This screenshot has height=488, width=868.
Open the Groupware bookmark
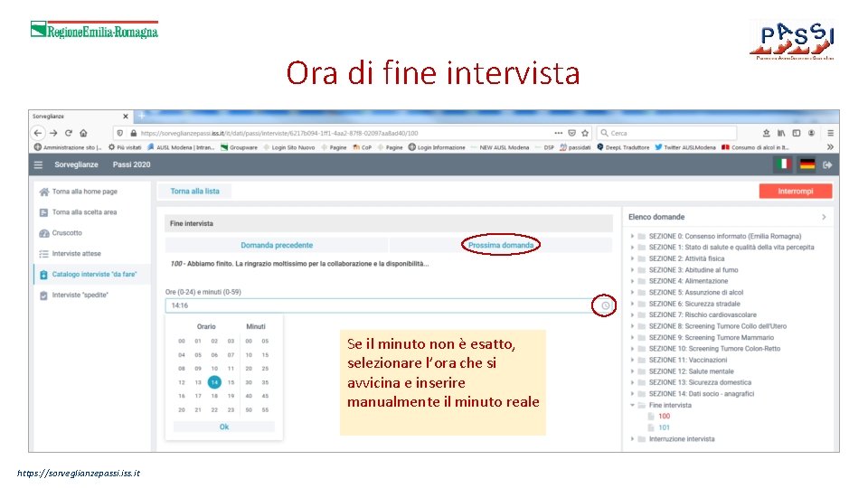(239, 147)
